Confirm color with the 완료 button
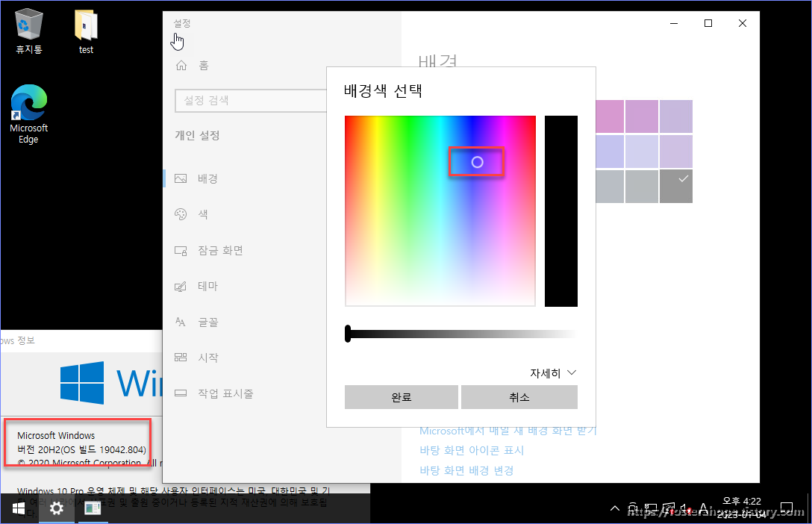This screenshot has width=812, height=524. (402, 397)
